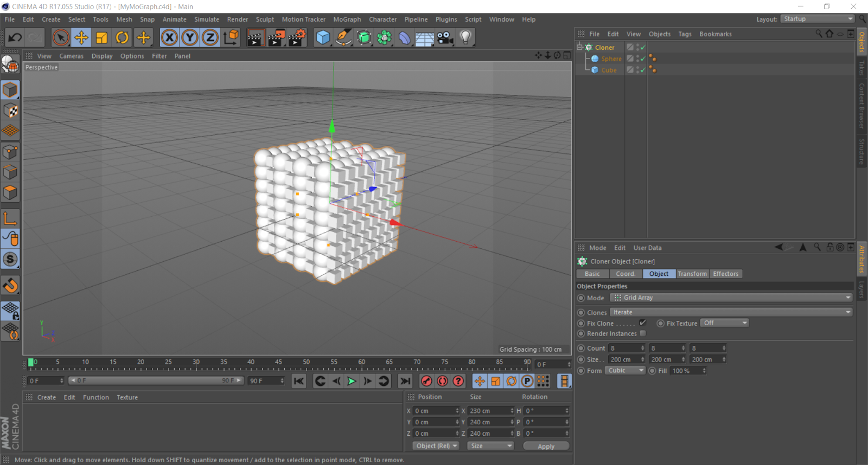Screen dimensions: 868x465
Task: Open the Clones Iterate dropdown
Action: coord(731,312)
